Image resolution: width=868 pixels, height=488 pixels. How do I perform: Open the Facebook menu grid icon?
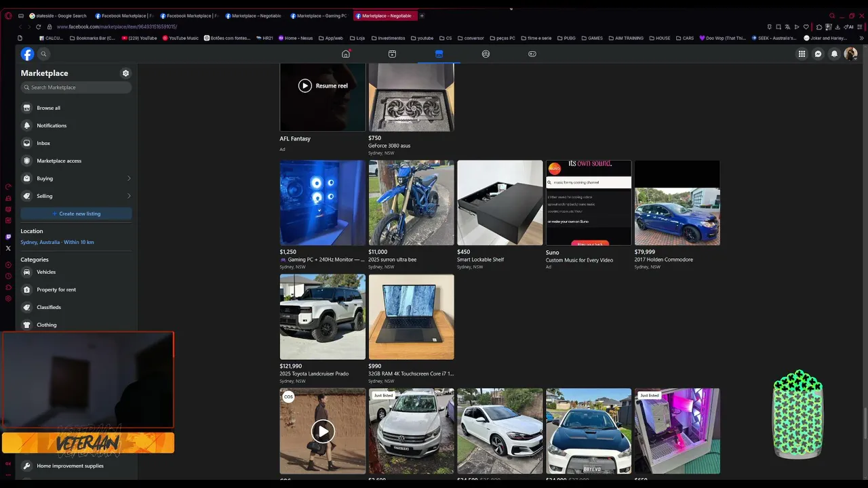[802, 54]
